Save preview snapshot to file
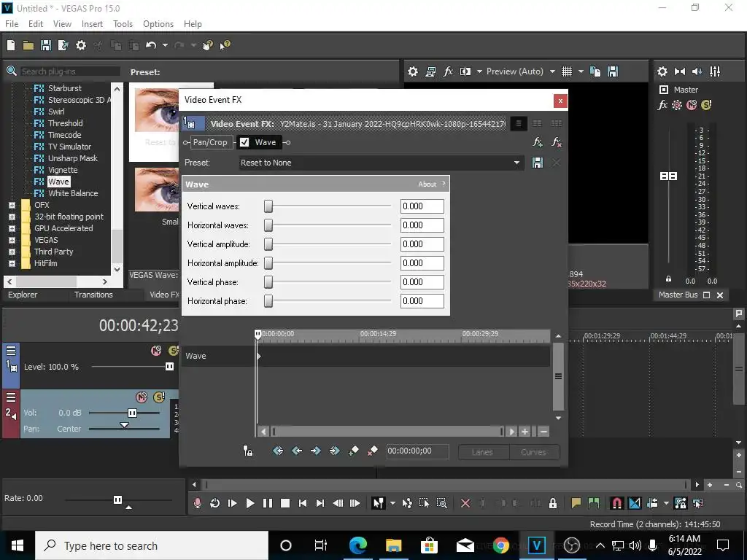This screenshot has height=560, width=747. point(613,71)
